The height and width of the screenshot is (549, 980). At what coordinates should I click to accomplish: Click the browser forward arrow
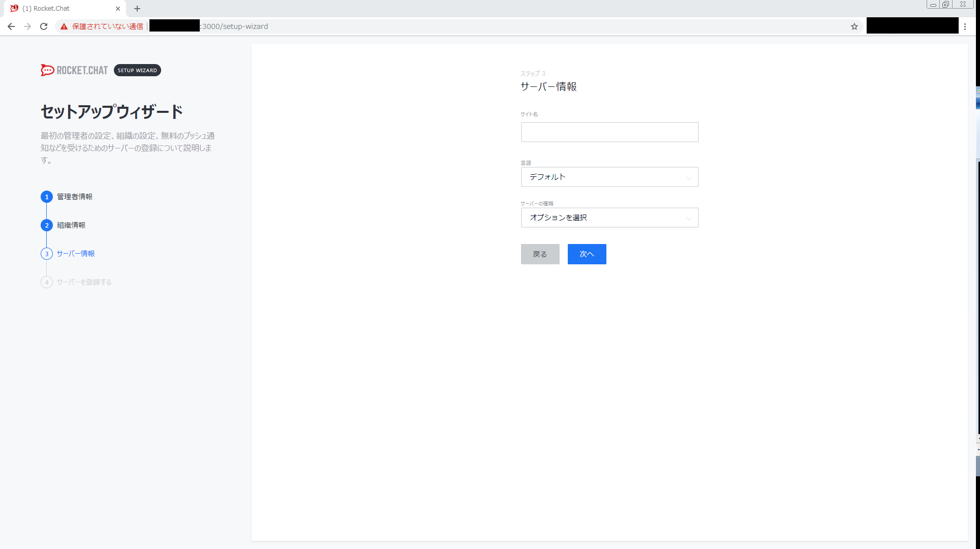click(x=27, y=26)
